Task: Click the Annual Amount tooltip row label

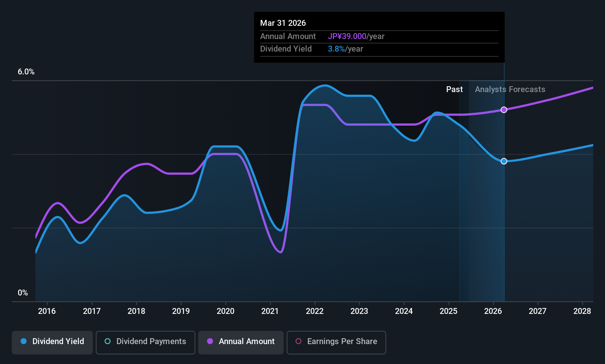Action: coord(288,36)
